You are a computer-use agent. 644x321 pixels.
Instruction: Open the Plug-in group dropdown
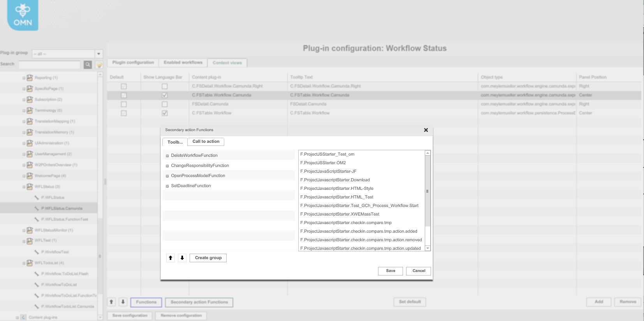99,54
